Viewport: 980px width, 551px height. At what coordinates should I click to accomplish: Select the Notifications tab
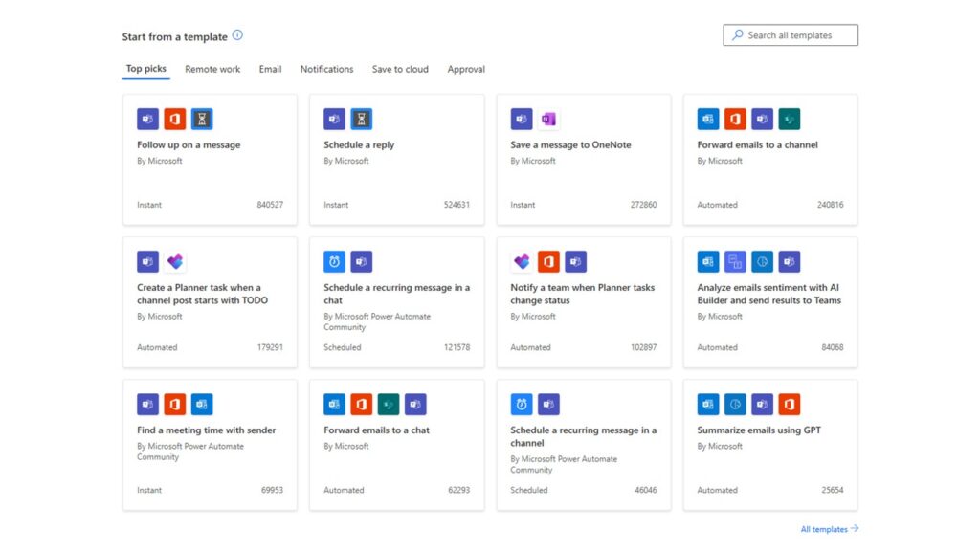[x=327, y=69]
